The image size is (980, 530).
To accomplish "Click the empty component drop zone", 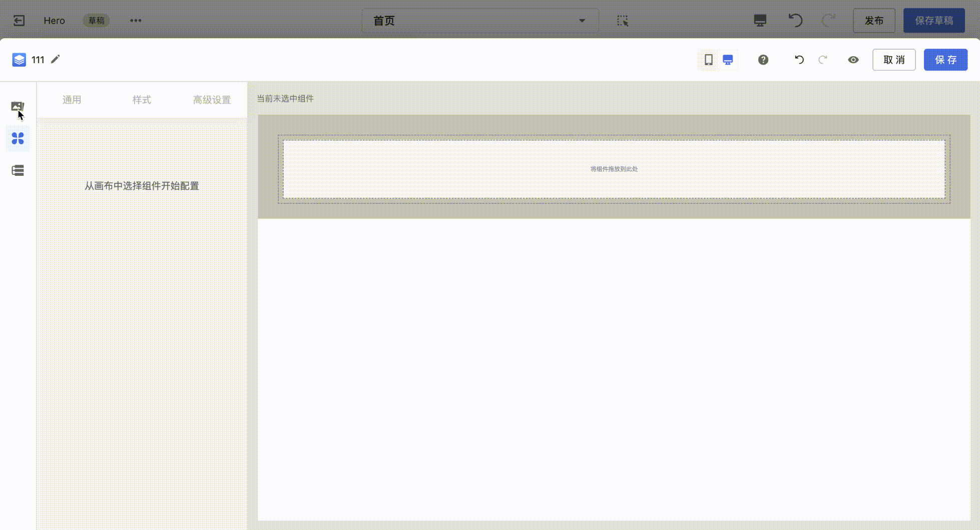I will coord(614,169).
